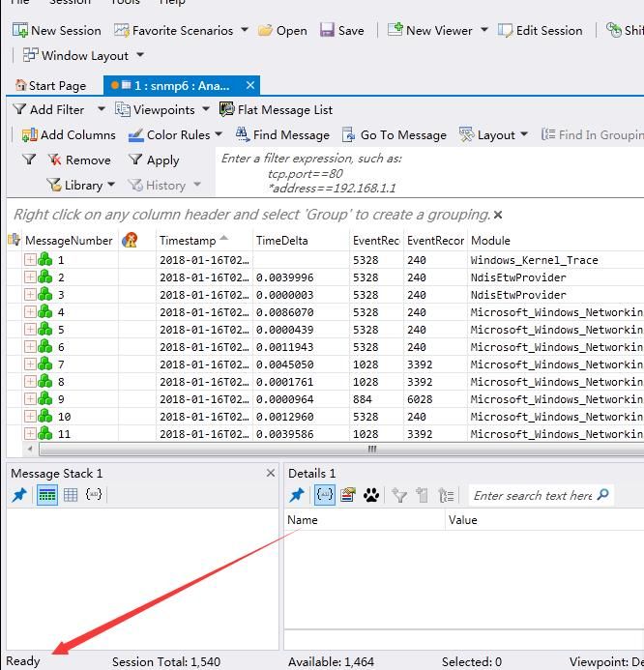Click Add Columns in toolbar
Image resolution: width=644 pixels, height=670 pixels.
pos(69,135)
